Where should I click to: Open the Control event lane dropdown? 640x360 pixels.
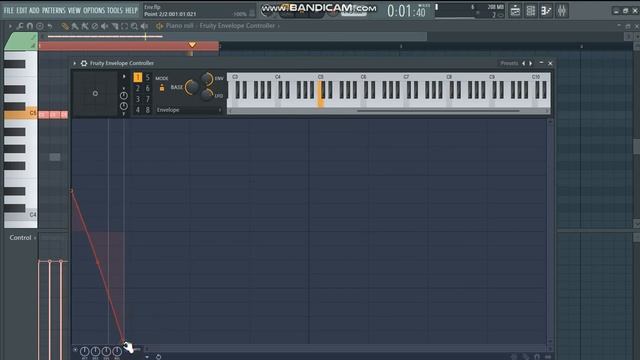23,238
